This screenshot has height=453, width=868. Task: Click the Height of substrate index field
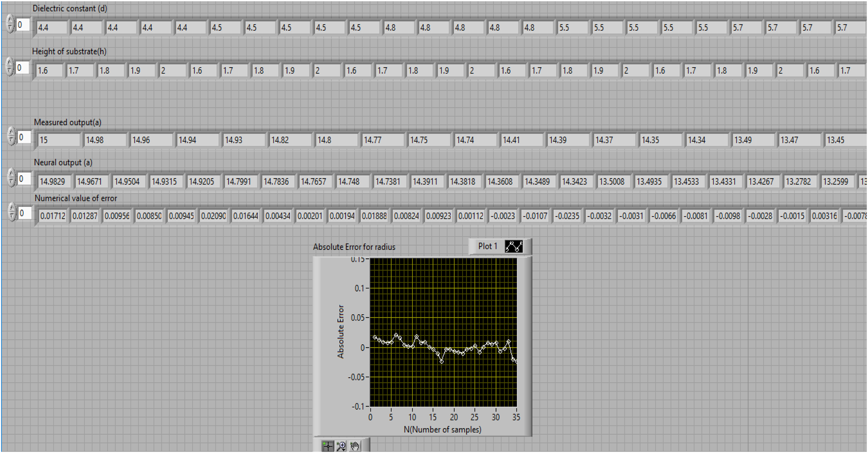(x=23, y=68)
